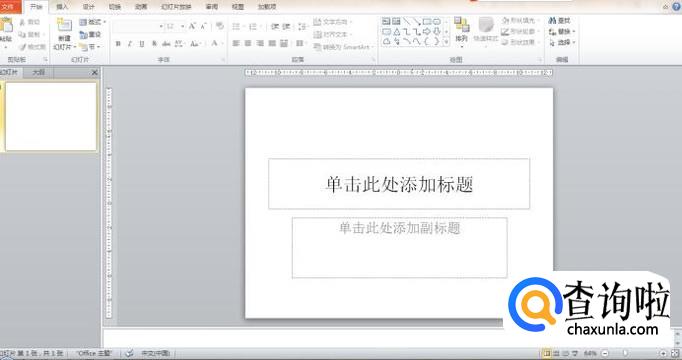Image resolution: width=682 pixels, height=360 pixels.
Task: Open the Slide Show (幻灯片放映) tab
Action: (176, 7)
